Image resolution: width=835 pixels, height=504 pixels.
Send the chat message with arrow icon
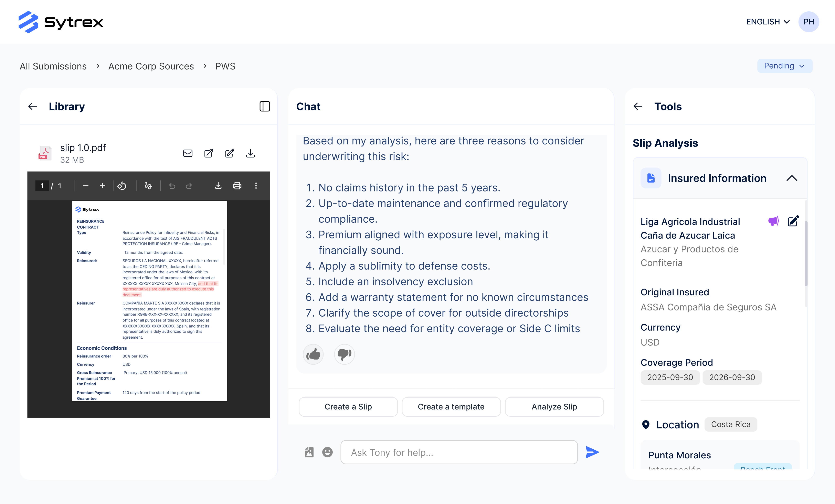592,452
